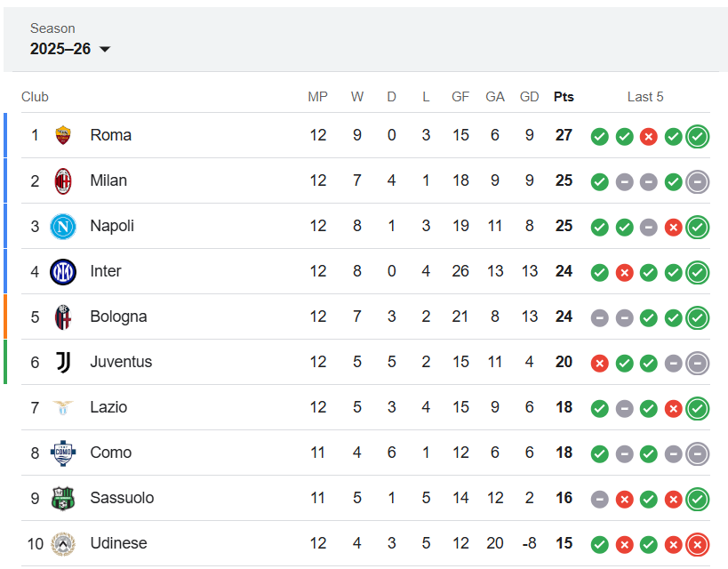The image size is (728, 569).
Task: Click Roma's latest match win indicator
Action: (x=698, y=136)
